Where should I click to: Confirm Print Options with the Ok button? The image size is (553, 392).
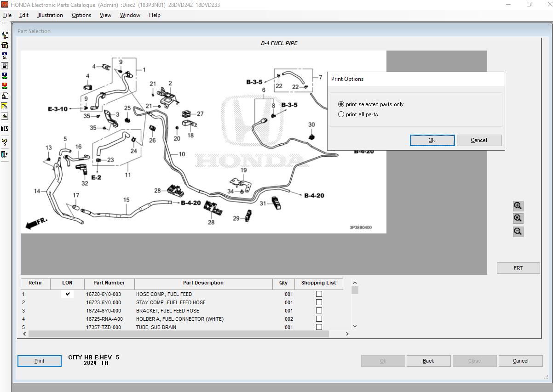click(x=432, y=140)
